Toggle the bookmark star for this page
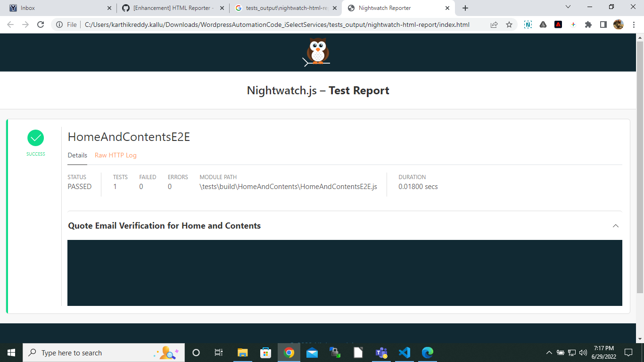 tap(509, 24)
